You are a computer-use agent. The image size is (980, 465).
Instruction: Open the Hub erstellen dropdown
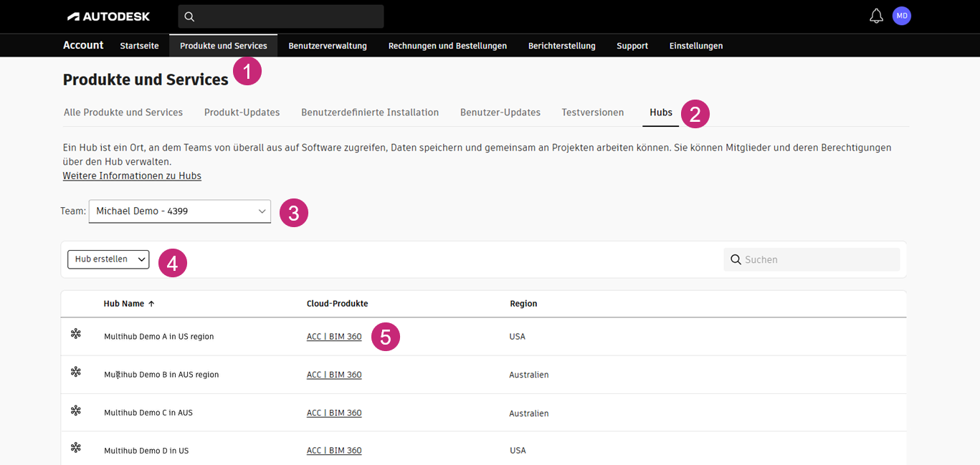point(108,259)
